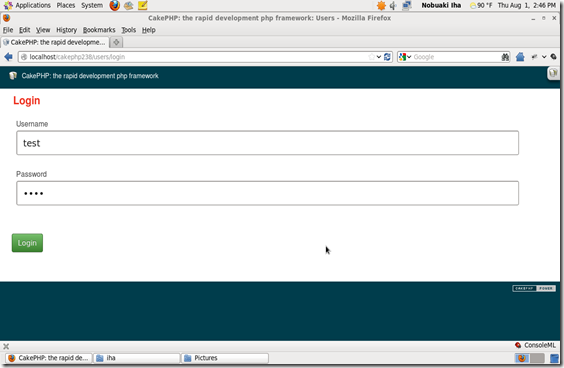Image resolution: width=564 pixels, height=368 pixels.
Task: Open the clock showing Thu Aug 1
Action: pyautogui.click(x=527, y=5)
